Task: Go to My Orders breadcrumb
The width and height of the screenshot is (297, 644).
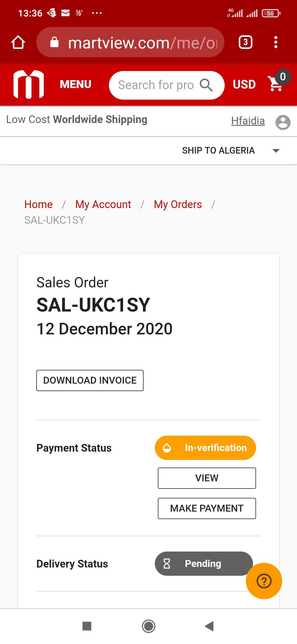Action: [x=178, y=204]
